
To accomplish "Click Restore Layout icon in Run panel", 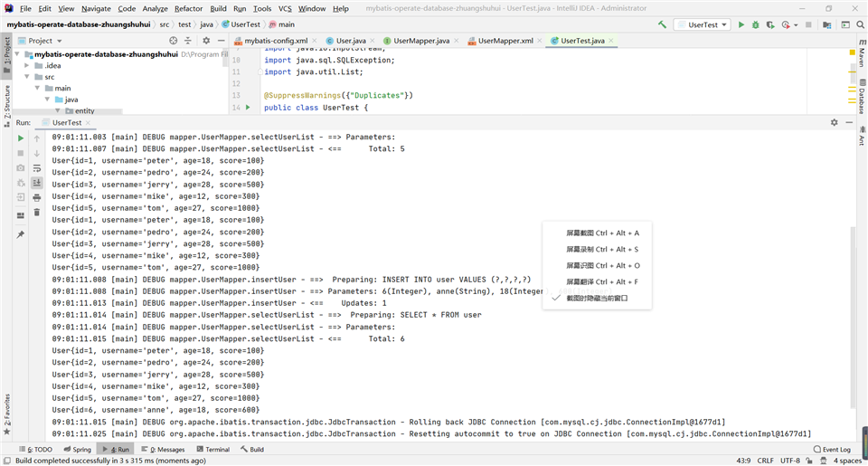I will pyautogui.click(x=21, y=215).
